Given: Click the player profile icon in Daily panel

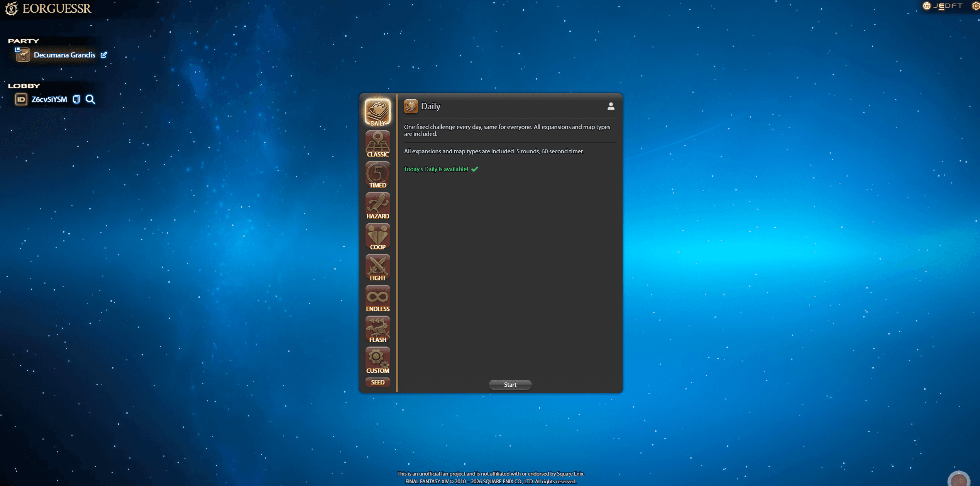Looking at the screenshot, I should tap(611, 106).
